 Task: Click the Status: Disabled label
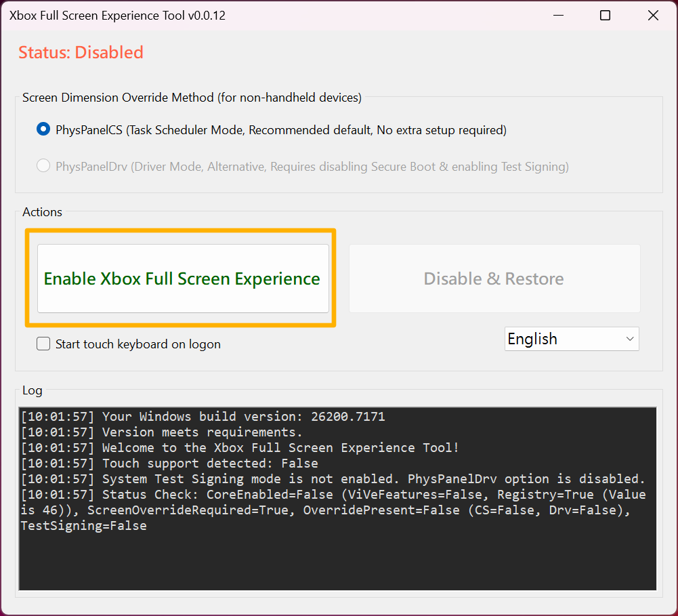(81, 52)
